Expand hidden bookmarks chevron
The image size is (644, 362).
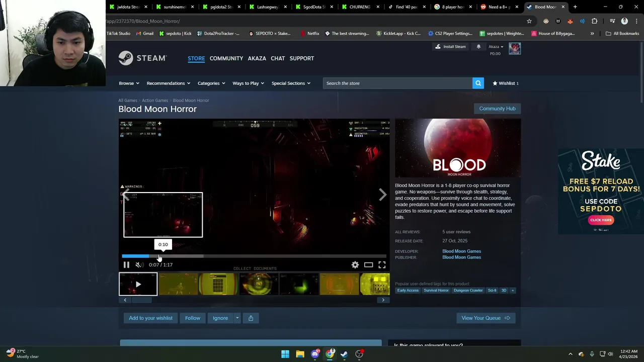click(592, 34)
